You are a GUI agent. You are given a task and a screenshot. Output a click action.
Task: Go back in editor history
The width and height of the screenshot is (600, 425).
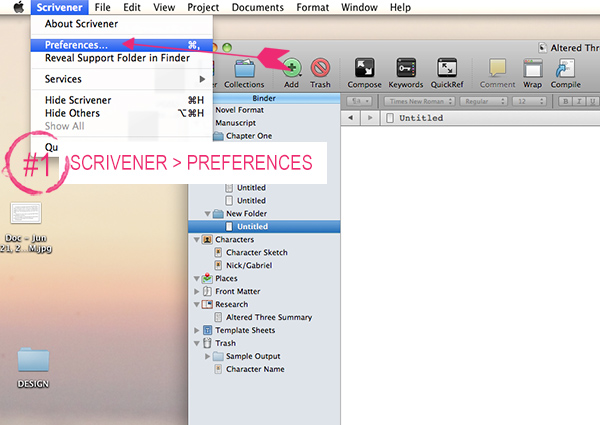click(x=351, y=118)
